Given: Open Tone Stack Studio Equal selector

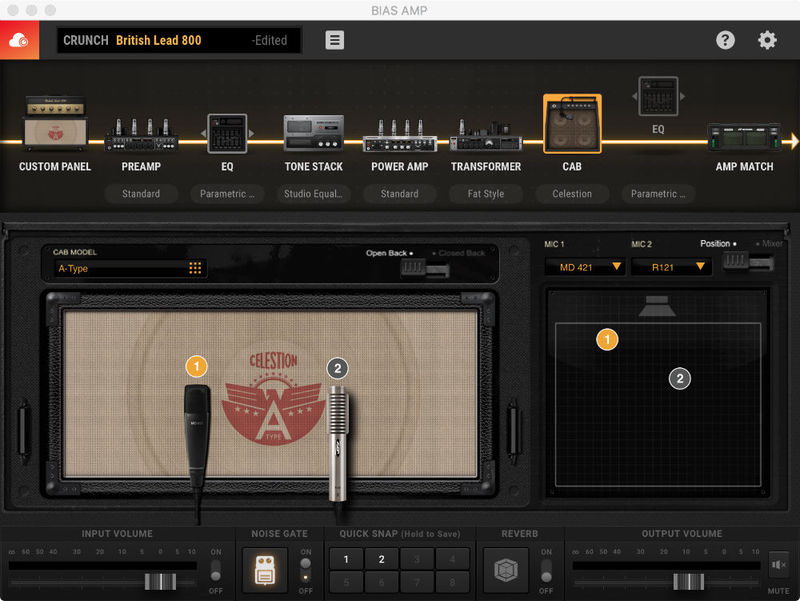Looking at the screenshot, I should point(313,194).
